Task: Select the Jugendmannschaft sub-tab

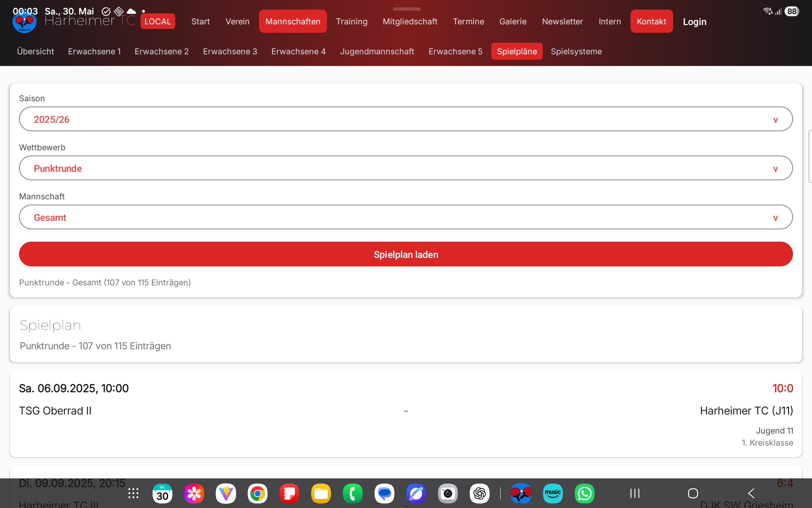Action: pyautogui.click(x=377, y=51)
